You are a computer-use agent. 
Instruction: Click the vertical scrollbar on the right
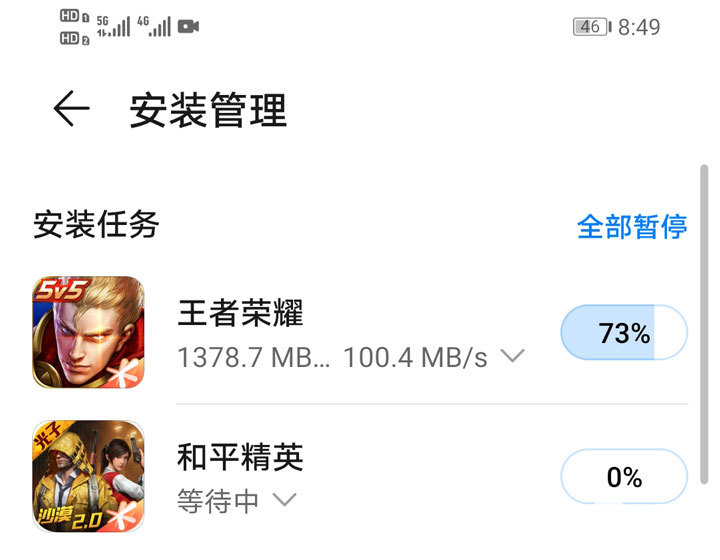pos(704,324)
